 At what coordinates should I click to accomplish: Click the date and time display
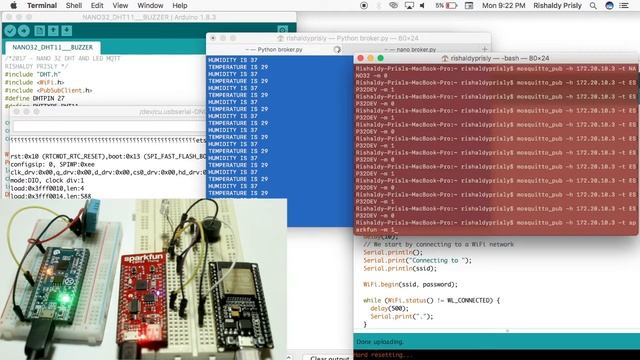point(503,6)
